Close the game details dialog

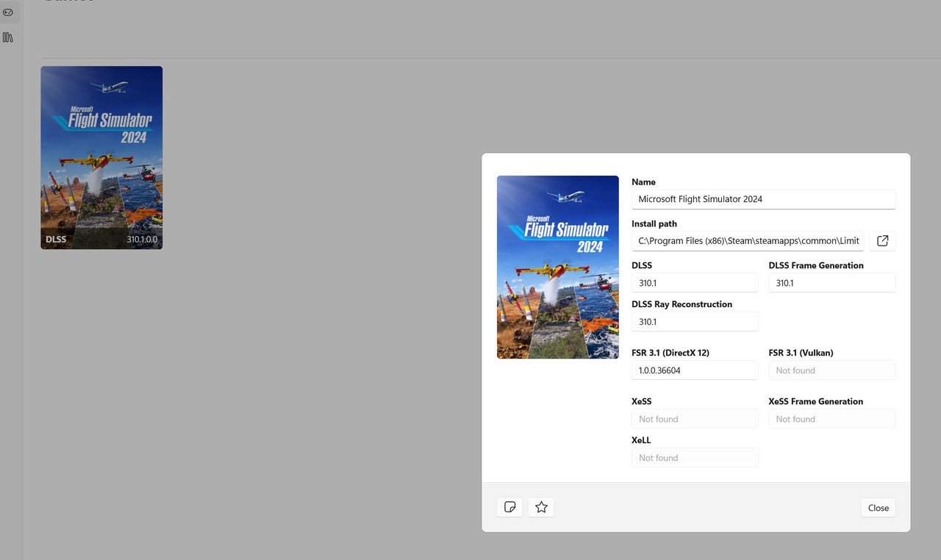pyautogui.click(x=879, y=508)
